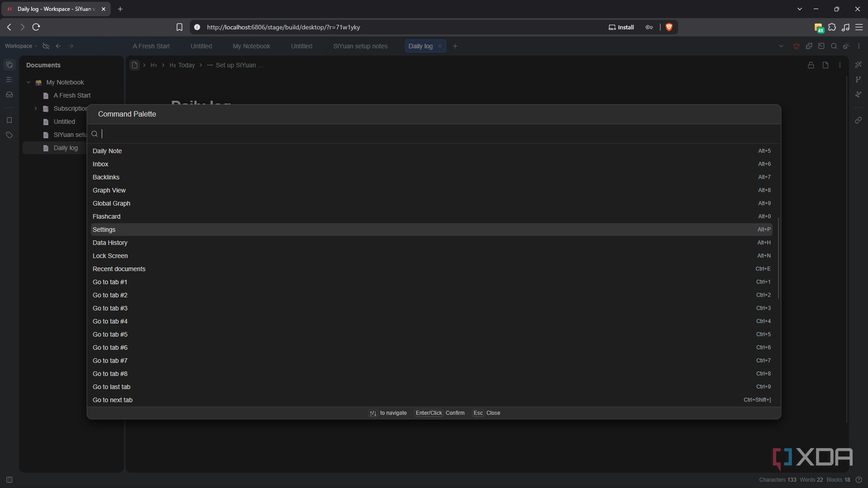Screen dimensions: 868x488
Task: Open the magic wand panel in right dock
Action: (x=859, y=65)
